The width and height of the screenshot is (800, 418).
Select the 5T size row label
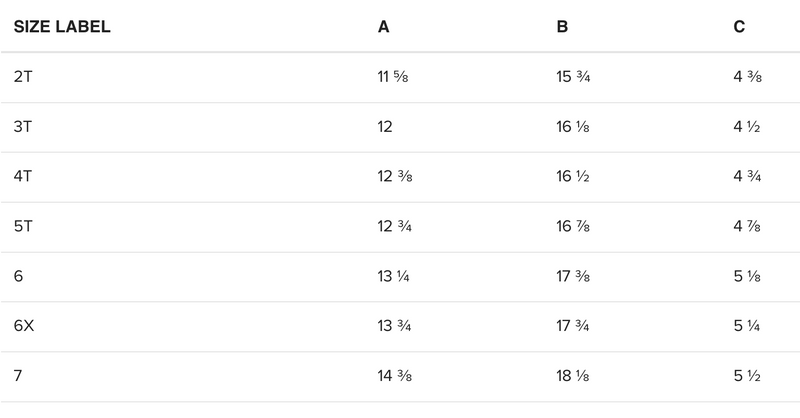[x=24, y=227]
